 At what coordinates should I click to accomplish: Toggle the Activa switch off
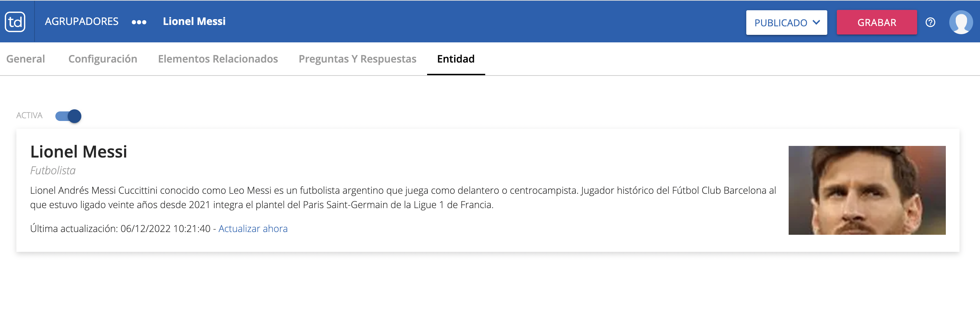tap(68, 116)
